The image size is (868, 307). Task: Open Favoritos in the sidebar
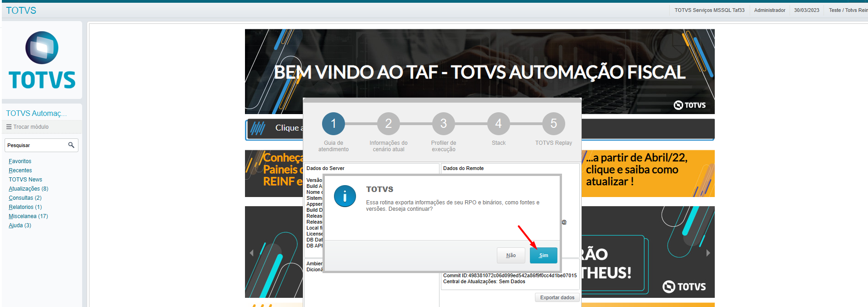[x=20, y=161]
